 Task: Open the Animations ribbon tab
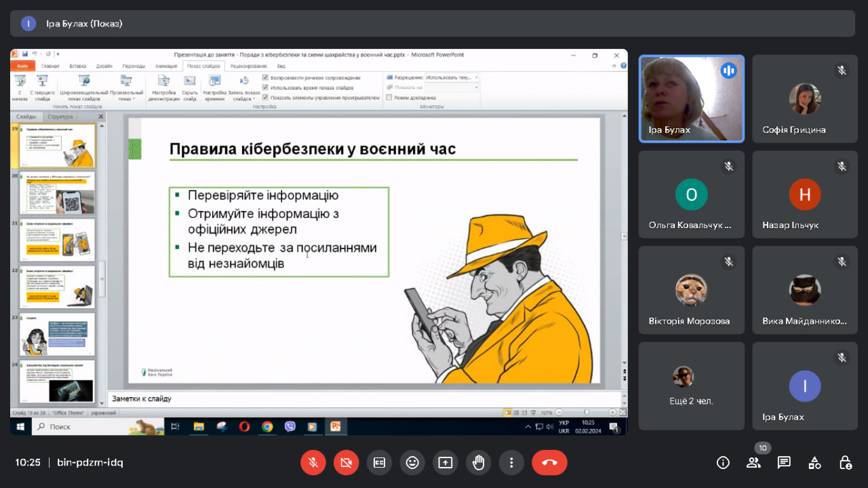point(166,67)
